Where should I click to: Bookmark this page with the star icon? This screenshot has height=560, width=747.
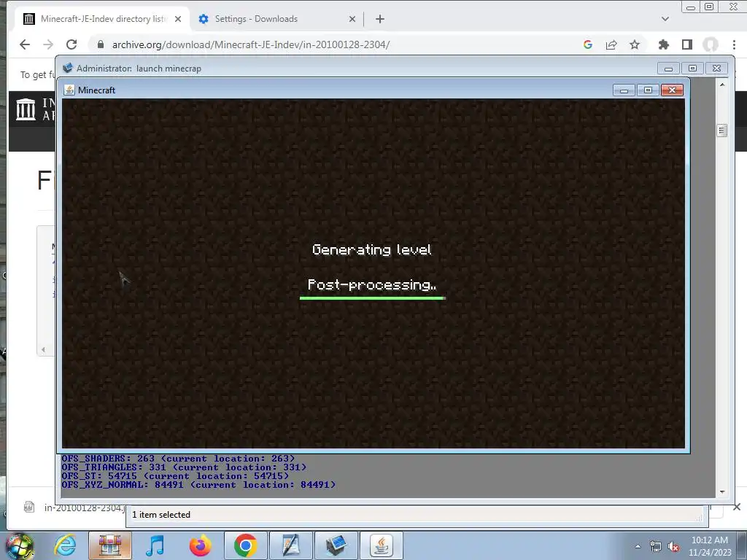point(635,44)
